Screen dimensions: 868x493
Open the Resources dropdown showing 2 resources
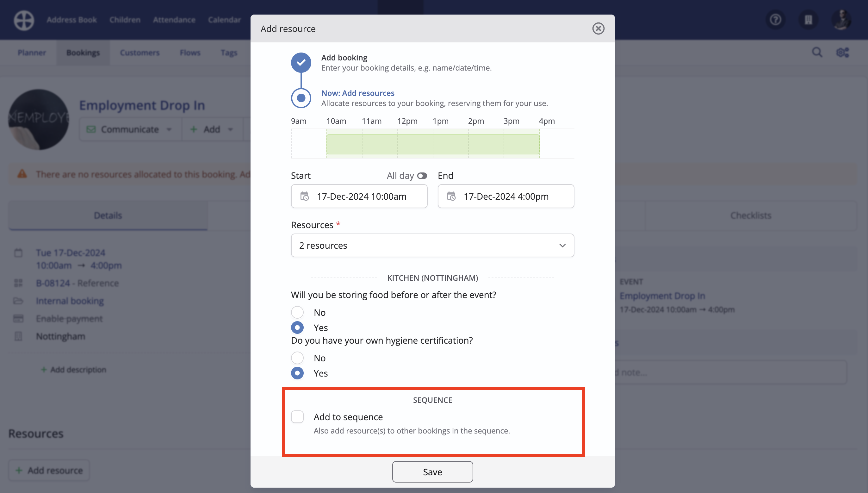pyautogui.click(x=432, y=246)
